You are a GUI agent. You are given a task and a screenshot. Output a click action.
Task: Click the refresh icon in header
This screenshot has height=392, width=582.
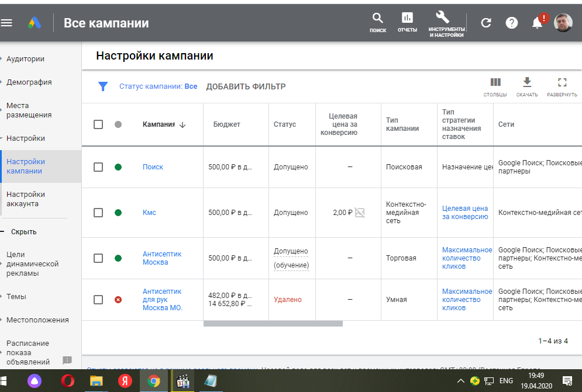pyautogui.click(x=486, y=23)
